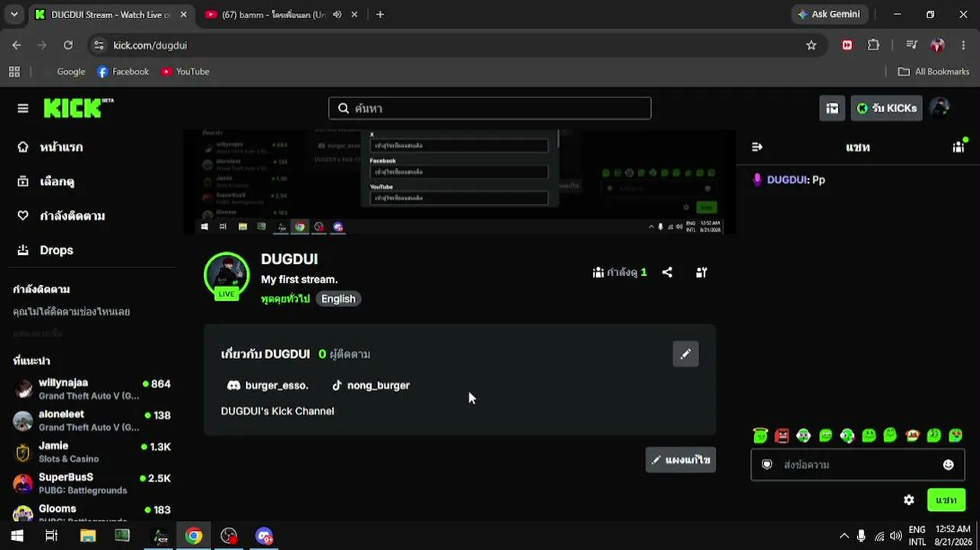Click the พูดคุยทั่วไป category link
This screenshot has height=550, width=980.
tap(285, 299)
